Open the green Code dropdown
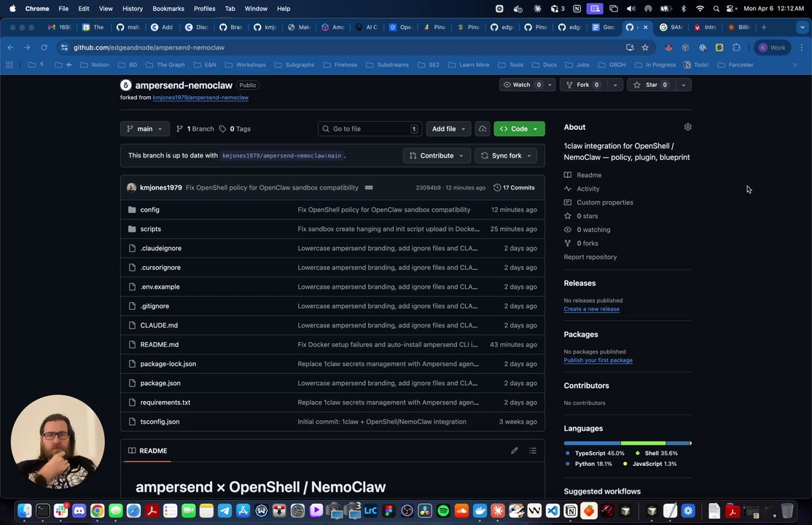This screenshot has width=812, height=525. [519, 128]
